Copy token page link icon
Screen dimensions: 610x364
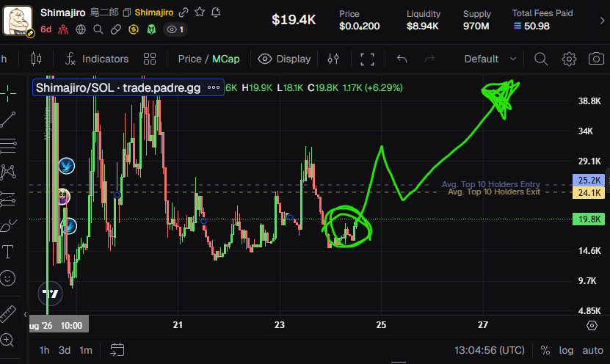click(x=184, y=12)
